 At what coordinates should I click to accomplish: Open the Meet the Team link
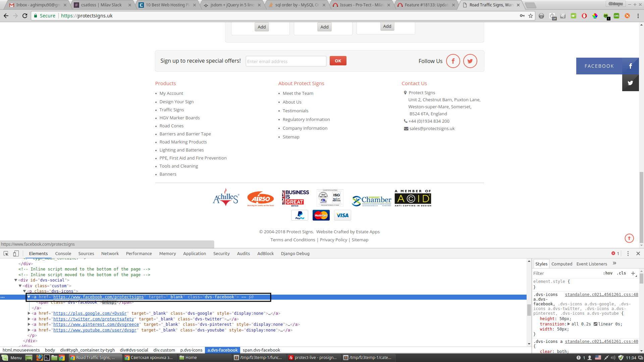pos(298,94)
